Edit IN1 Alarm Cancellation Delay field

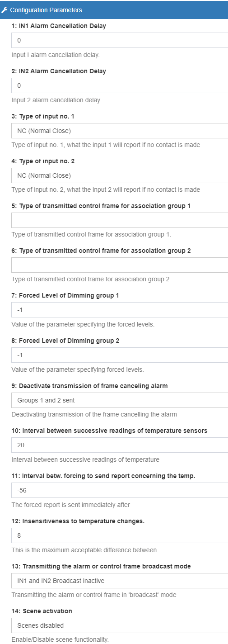pos(120,40)
